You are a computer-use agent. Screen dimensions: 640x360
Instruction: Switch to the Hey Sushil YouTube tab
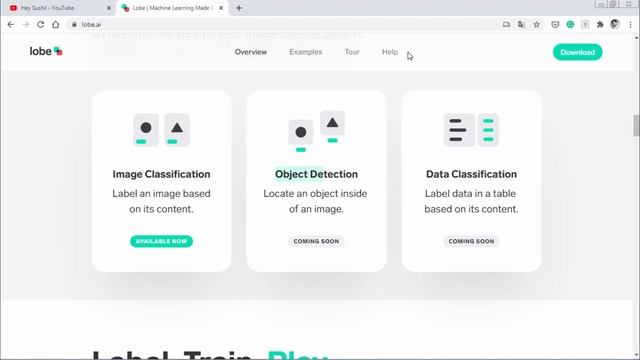[59, 8]
